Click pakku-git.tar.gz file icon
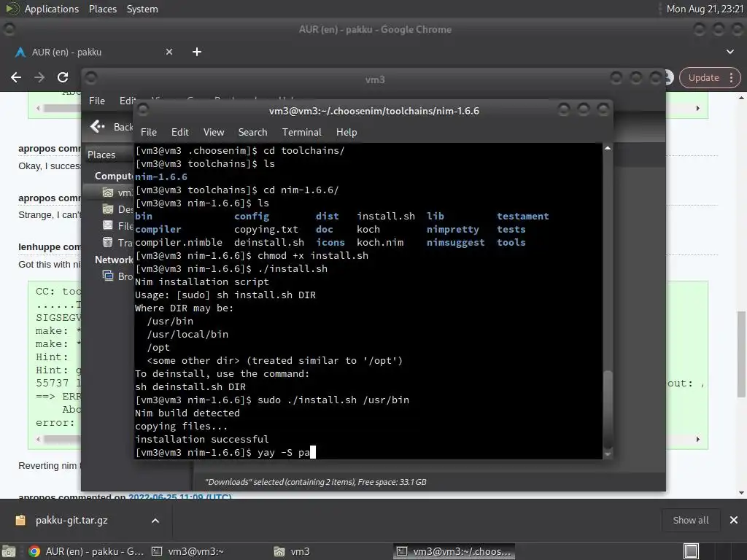 pos(20,521)
